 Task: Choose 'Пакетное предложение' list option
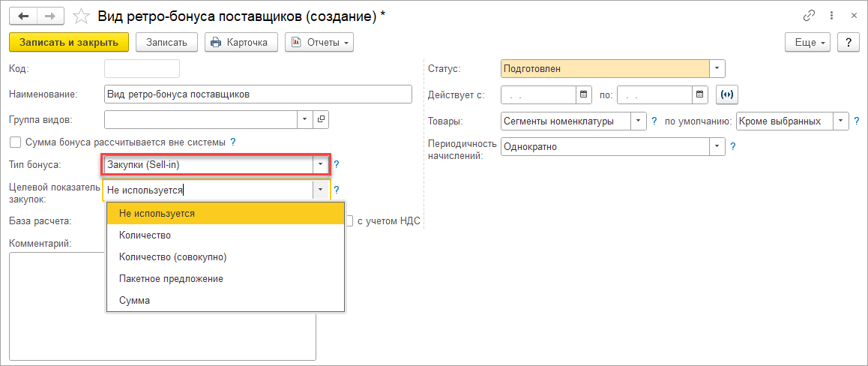coord(171,278)
